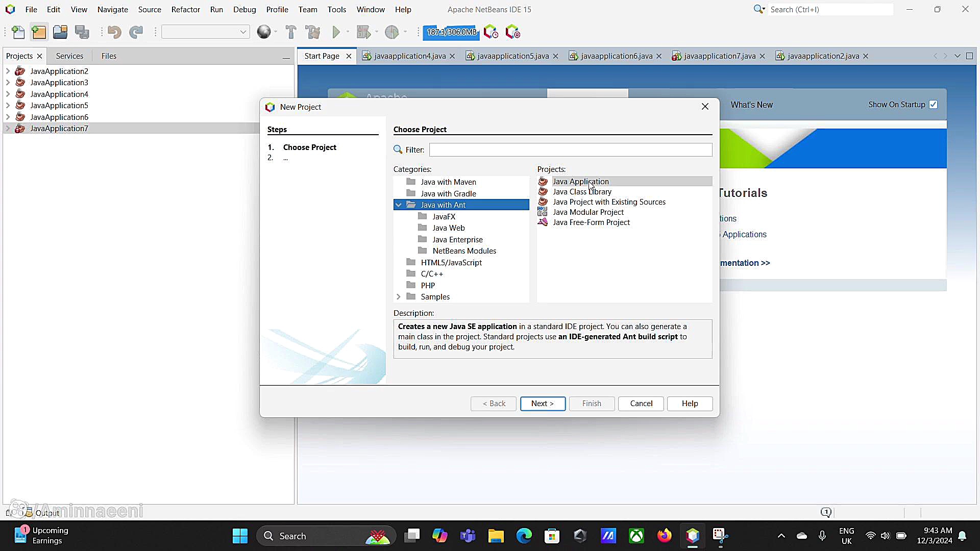The height and width of the screenshot is (551, 980).
Task: Select Java Class Library project type
Action: 582,192
